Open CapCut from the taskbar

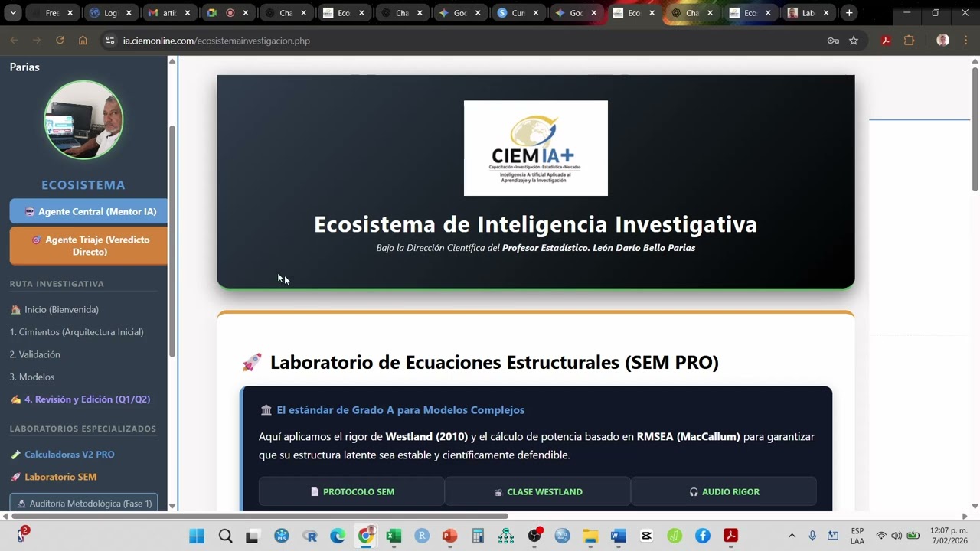(x=646, y=536)
